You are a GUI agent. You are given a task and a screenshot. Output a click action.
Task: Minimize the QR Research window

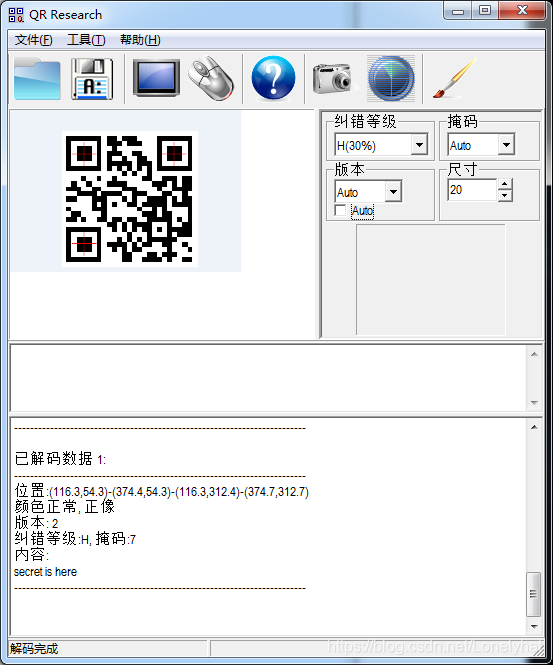458,11
